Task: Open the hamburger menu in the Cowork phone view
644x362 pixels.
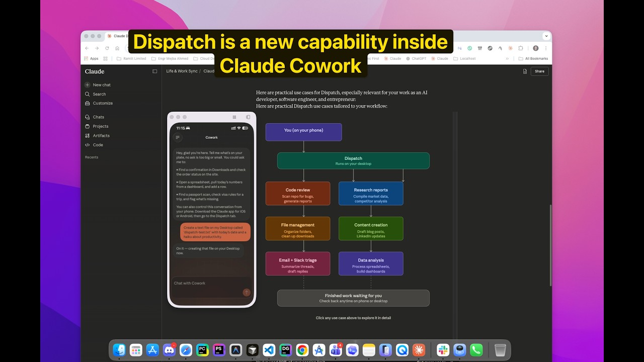Action: click(178, 137)
